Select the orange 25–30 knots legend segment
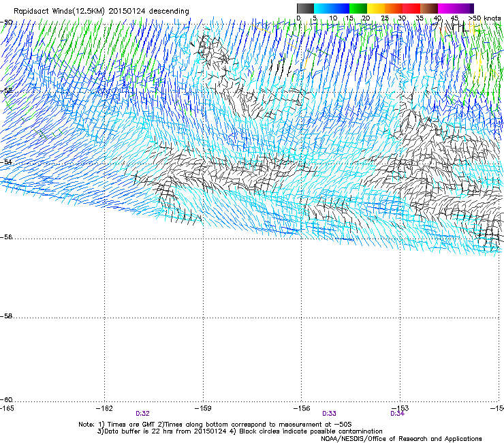This screenshot has width=504, height=443. [394, 8]
